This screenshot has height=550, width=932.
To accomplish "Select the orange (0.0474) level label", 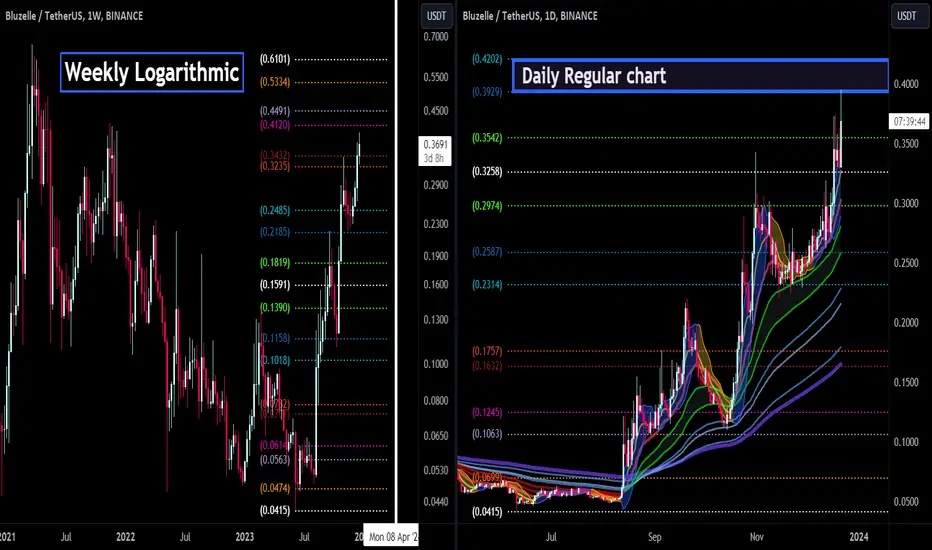I will coord(275,488).
